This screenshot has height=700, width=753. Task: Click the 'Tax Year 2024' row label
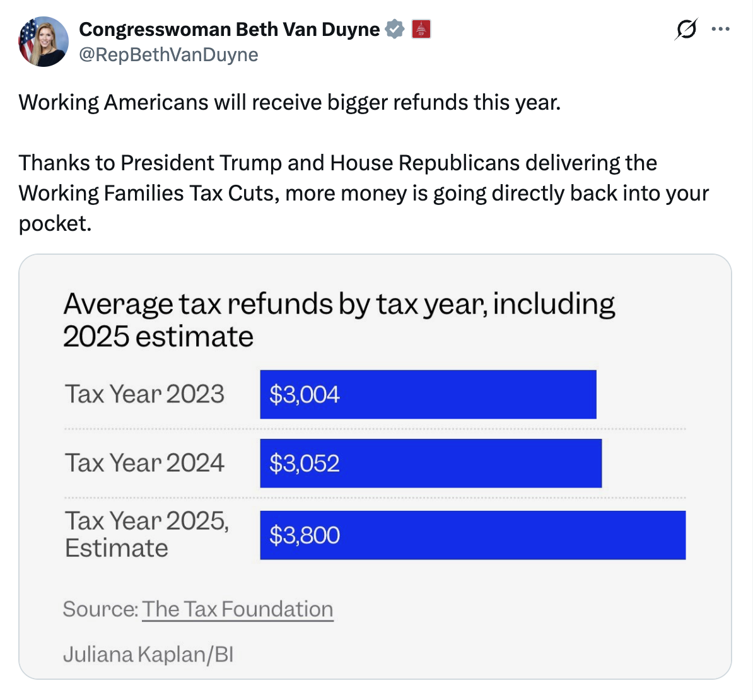coord(144,463)
